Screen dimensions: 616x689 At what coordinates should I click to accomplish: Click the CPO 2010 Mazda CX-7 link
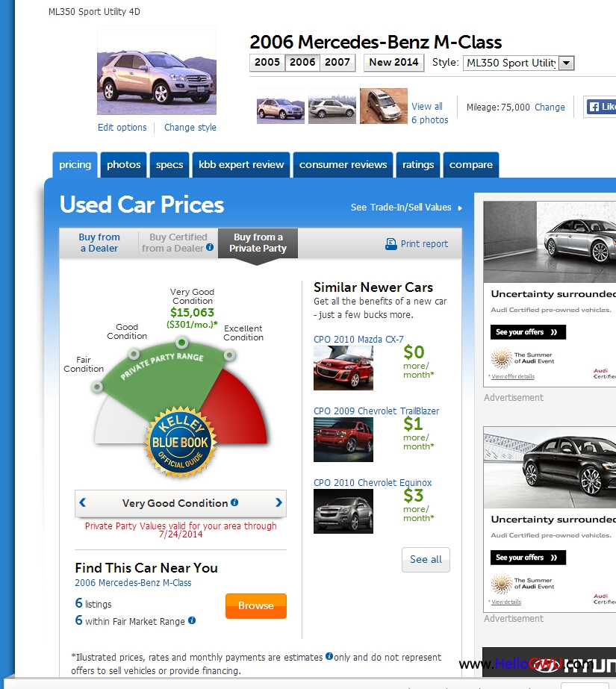[x=358, y=340]
